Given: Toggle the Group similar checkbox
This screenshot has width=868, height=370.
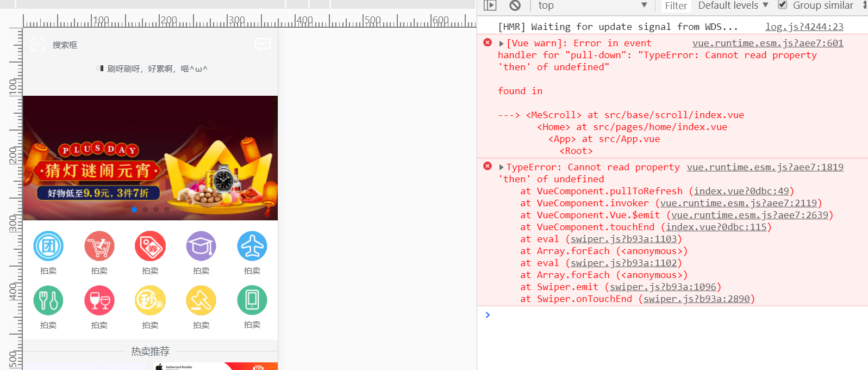Looking at the screenshot, I should (x=783, y=5).
